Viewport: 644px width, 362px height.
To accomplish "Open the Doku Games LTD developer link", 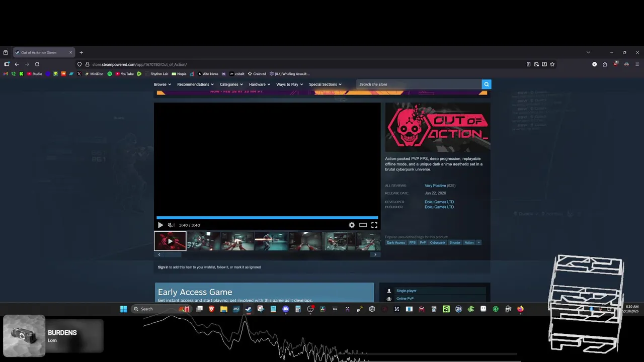I will [439, 202].
